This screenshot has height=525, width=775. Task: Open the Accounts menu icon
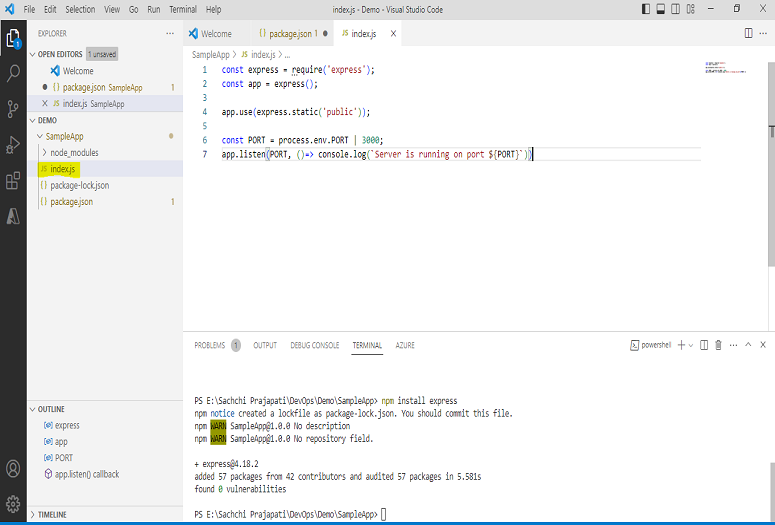(x=13, y=468)
